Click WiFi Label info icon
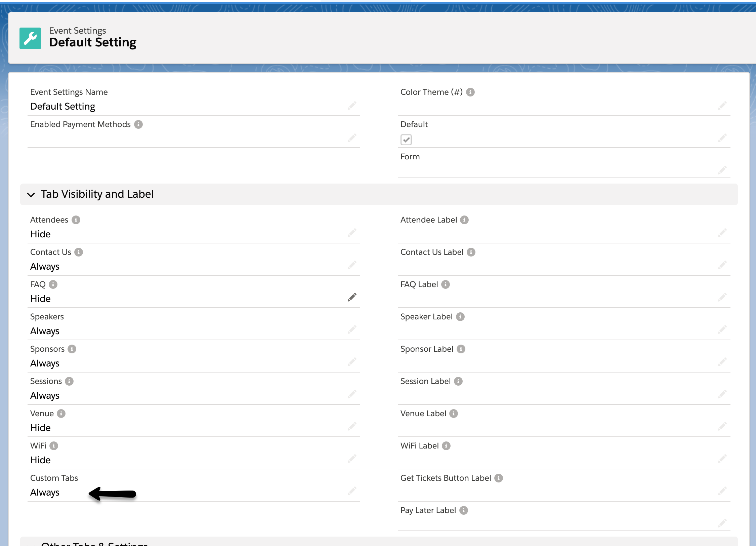This screenshot has width=756, height=546. point(446,446)
